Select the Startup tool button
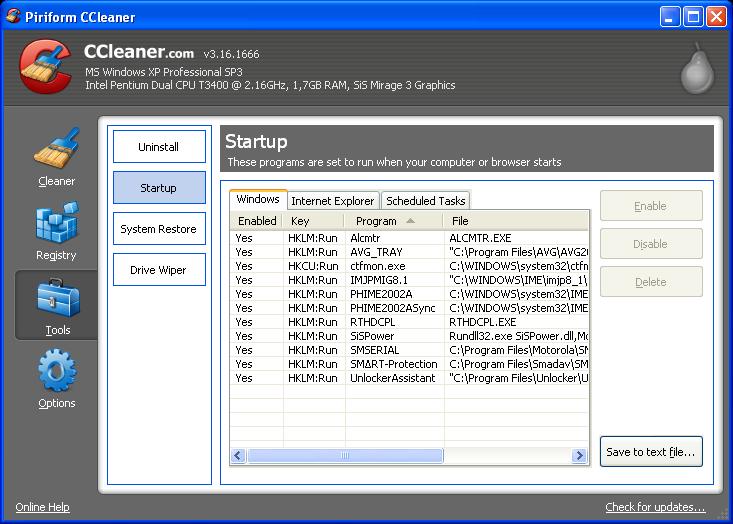Image resolution: width=733 pixels, height=524 pixels. click(159, 188)
